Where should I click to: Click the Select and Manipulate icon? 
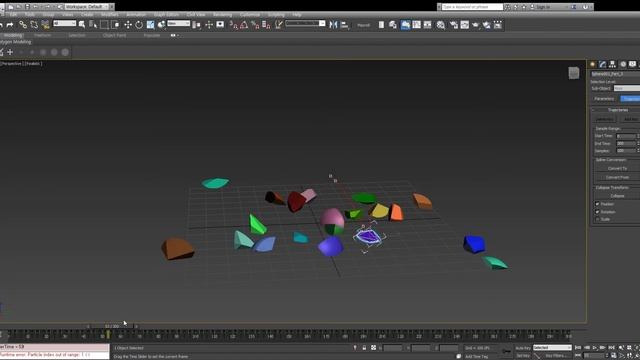[x=209, y=25]
